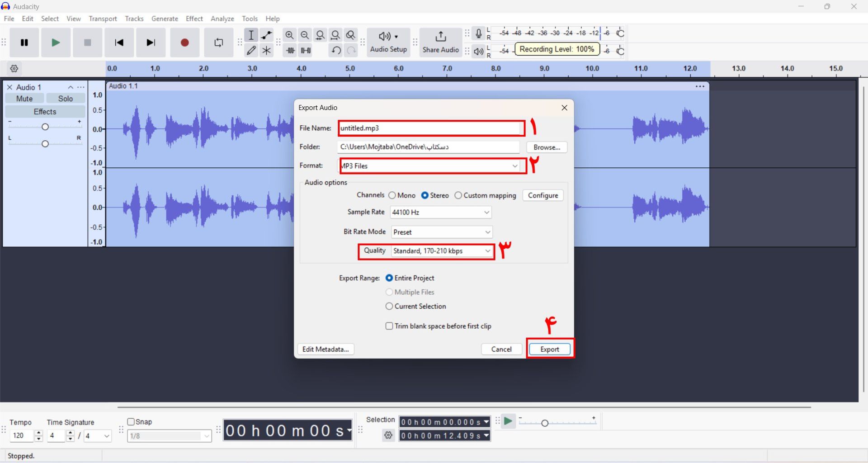The height and width of the screenshot is (463, 868).
Task: Open the Tracks menu
Action: click(134, 19)
